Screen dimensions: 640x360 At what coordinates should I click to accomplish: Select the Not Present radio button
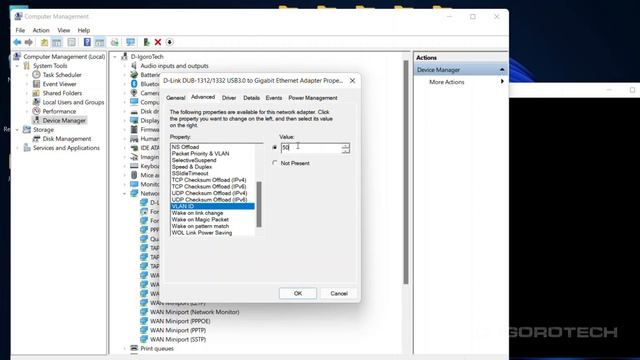click(x=275, y=163)
